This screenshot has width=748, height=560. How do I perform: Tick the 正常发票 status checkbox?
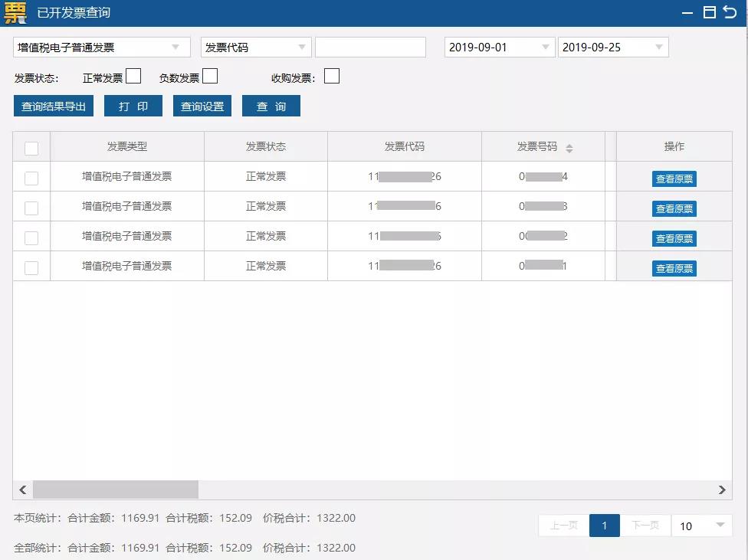coord(133,76)
